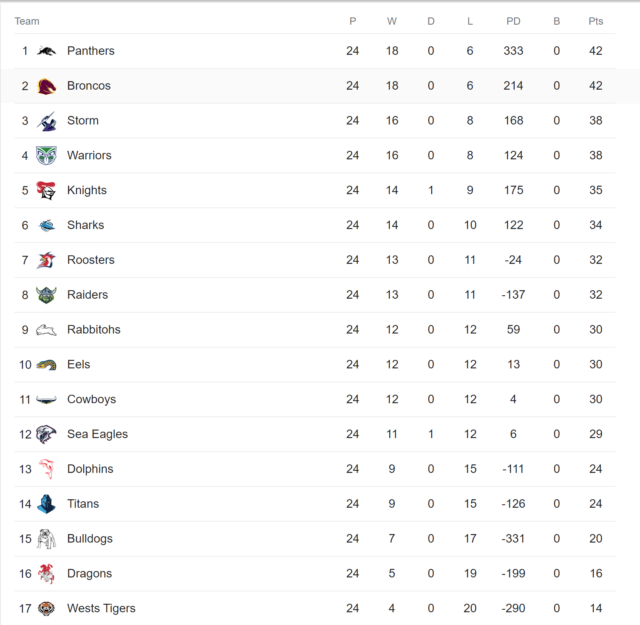
Task: Click the Warriors team crest
Action: pyautogui.click(x=46, y=156)
